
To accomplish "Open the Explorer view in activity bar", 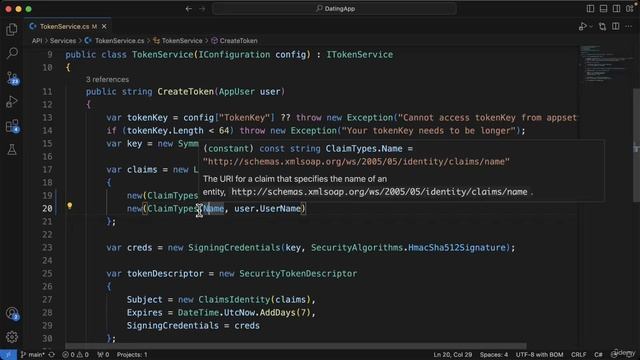I will tap(12, 29).
